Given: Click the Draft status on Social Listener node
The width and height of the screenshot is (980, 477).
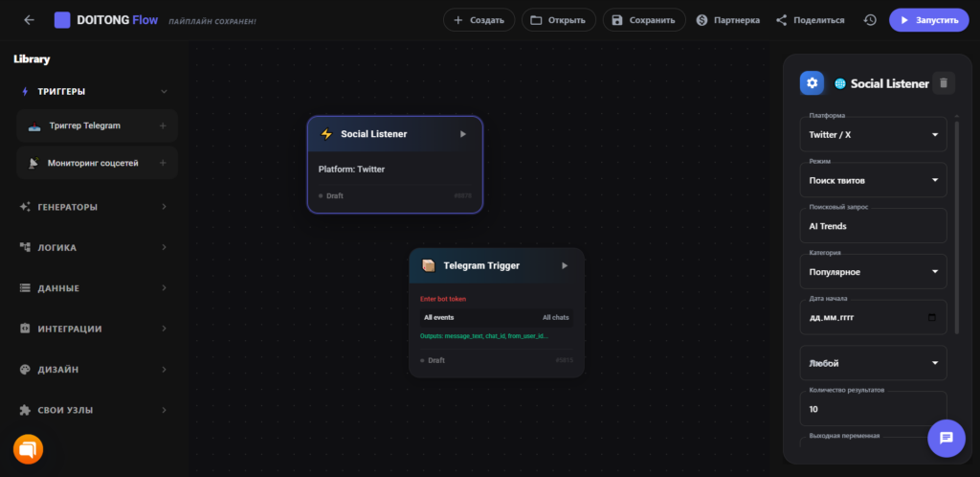Looking at the screenshot, I should [331, 195].
